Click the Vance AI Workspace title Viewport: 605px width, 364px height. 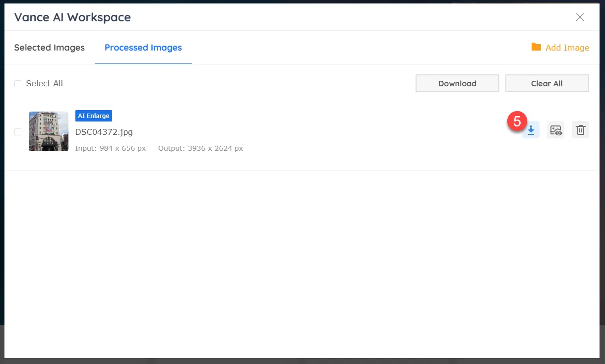tap(72, 17)
